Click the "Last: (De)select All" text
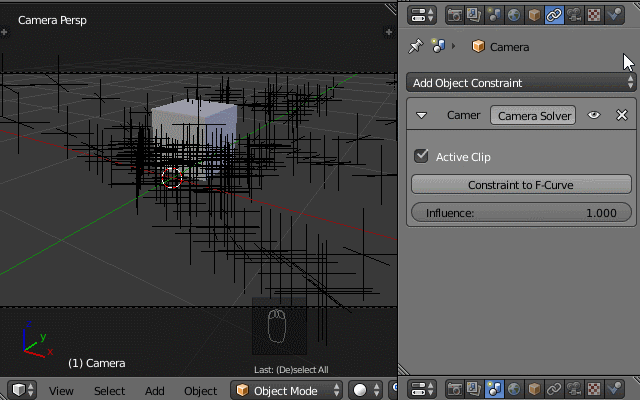This screenshot has height=400, width=640. [x=291, y=370]
